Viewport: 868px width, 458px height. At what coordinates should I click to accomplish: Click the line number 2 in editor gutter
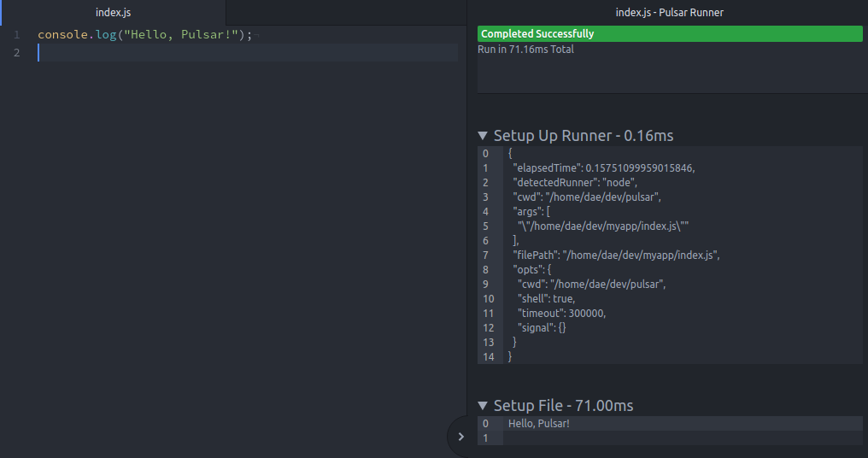click(x=16, y=53)
